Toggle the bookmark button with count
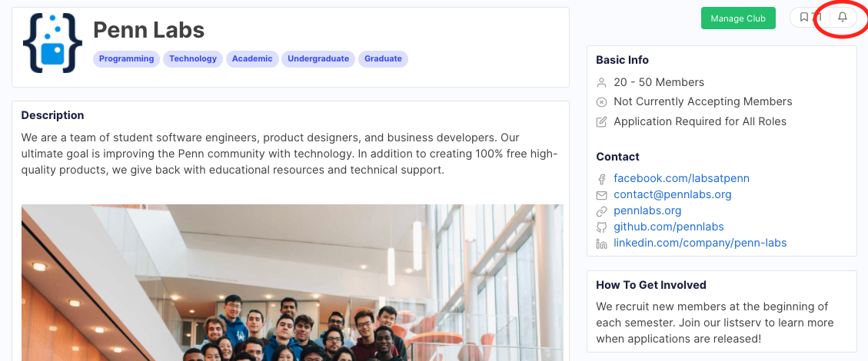Viewport: 868px width, 361px height. coord(810,17)
